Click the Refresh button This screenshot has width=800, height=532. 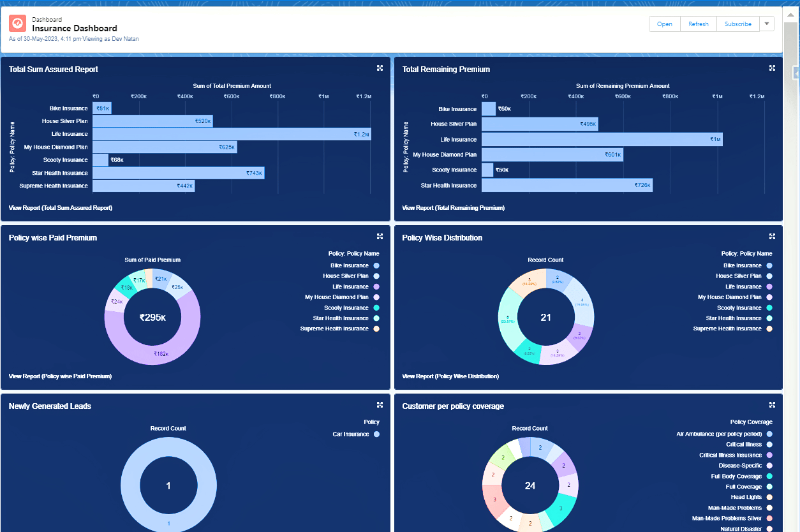point(699,24)
